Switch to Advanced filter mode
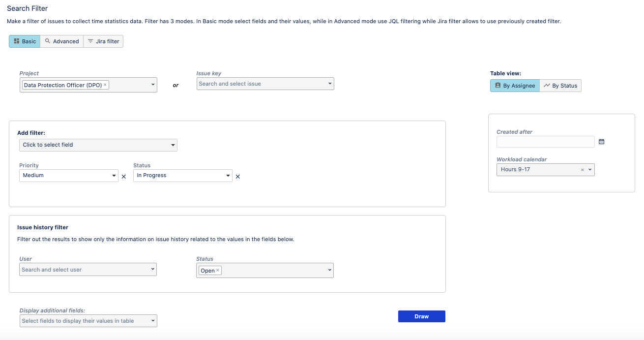 (62, 41)
